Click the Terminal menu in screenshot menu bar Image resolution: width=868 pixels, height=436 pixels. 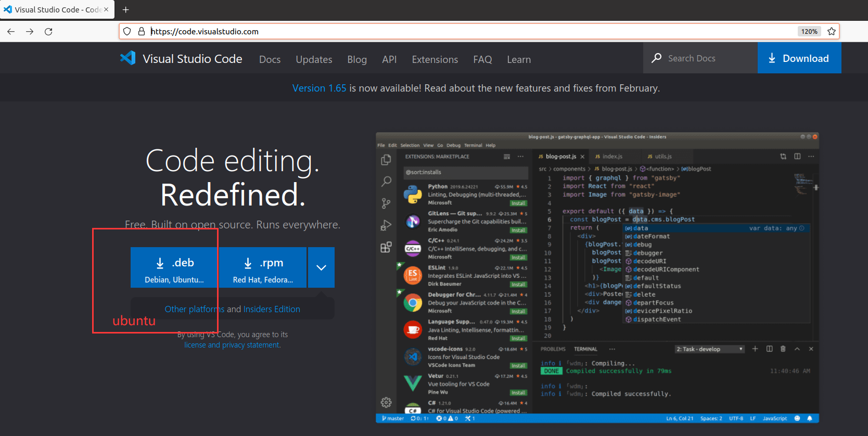473,145
